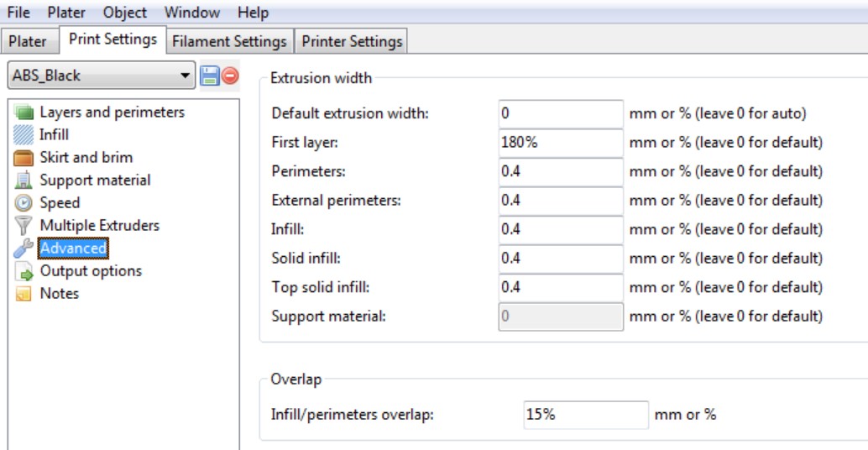
Task: Select the Multiple Extruders funnel icon
Action: pos(24,226)
